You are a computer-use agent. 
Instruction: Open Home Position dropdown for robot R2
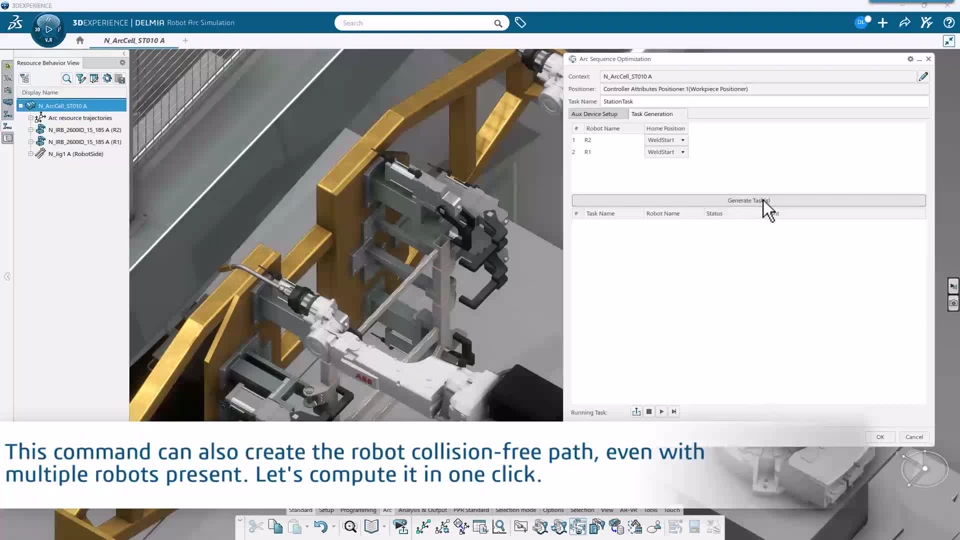pyautogui.click(x=666, y=140)
